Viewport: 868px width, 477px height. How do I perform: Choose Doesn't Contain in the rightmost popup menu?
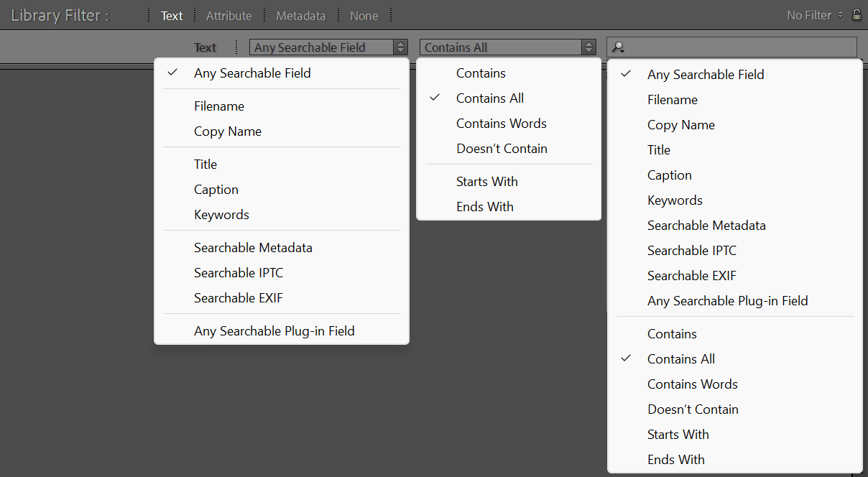click(x=693, y=409)
